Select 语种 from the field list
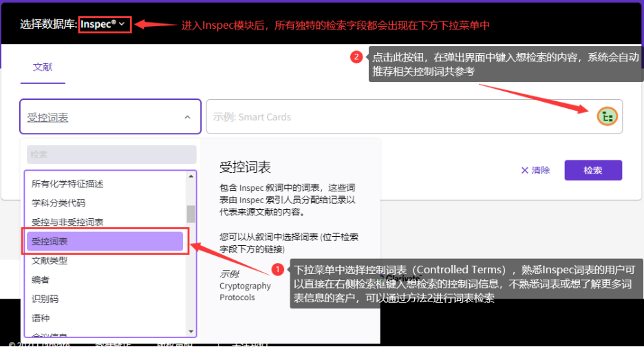Screen dimensions: 644x347 pyautogui.click(x=40, y=318)
